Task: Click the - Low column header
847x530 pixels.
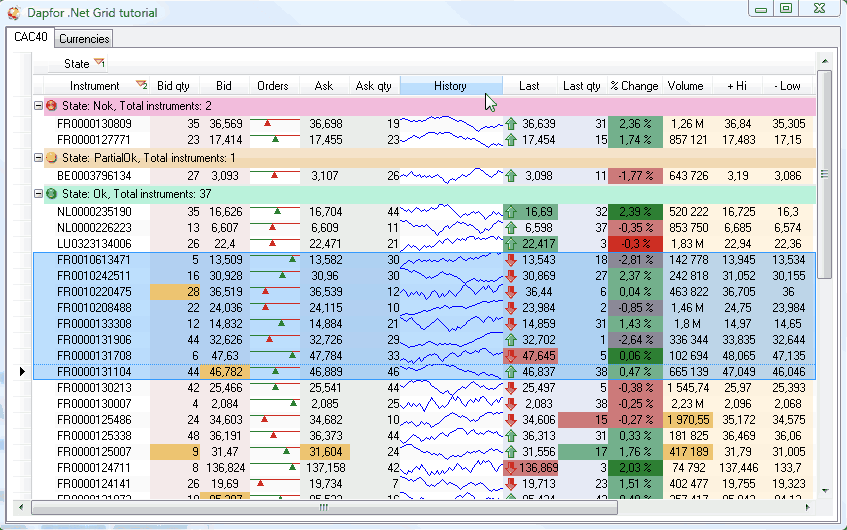Action: coord(788,86)
